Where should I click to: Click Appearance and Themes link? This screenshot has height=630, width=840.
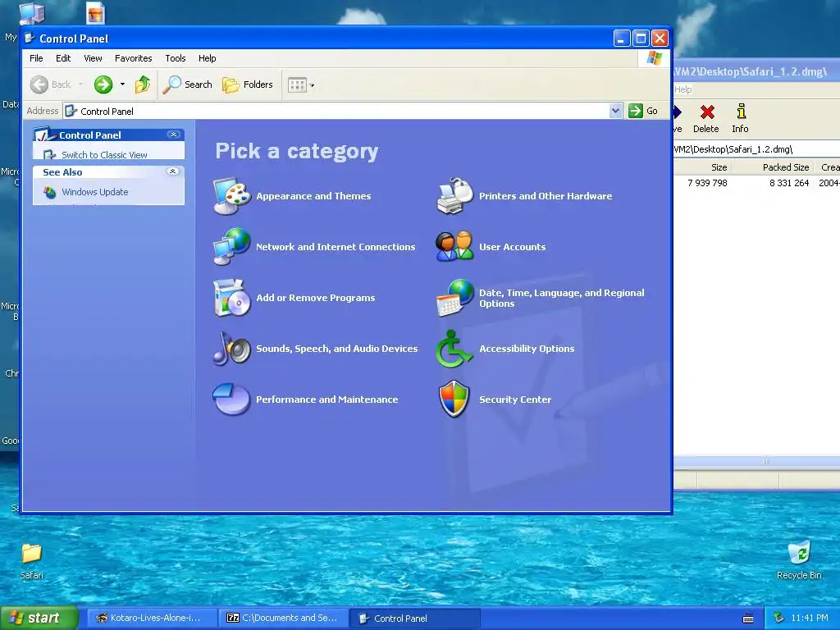pos(313,196)
